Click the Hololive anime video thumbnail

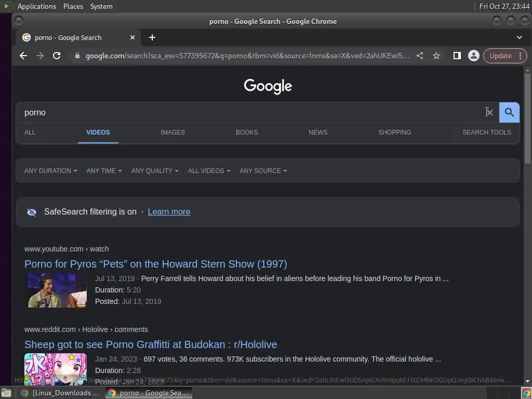tap(56, 369)
